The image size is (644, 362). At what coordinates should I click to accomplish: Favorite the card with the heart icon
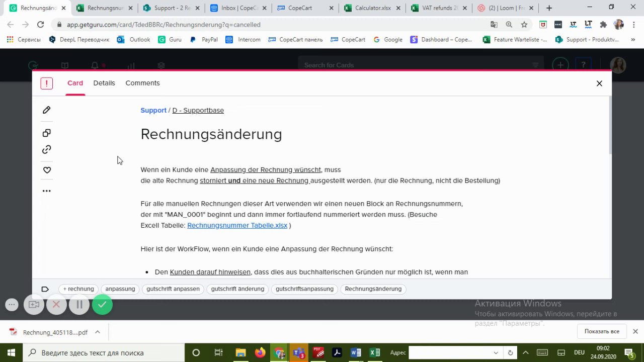[47, 170]
